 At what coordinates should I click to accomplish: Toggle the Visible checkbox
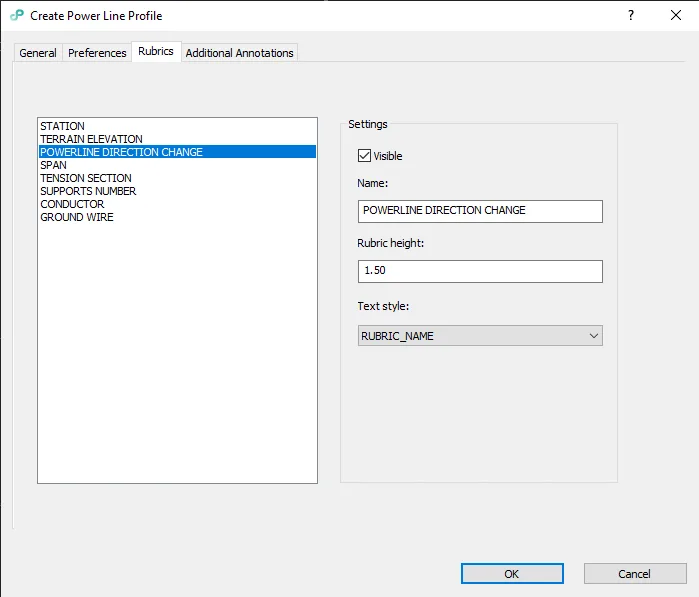(364, 156)
